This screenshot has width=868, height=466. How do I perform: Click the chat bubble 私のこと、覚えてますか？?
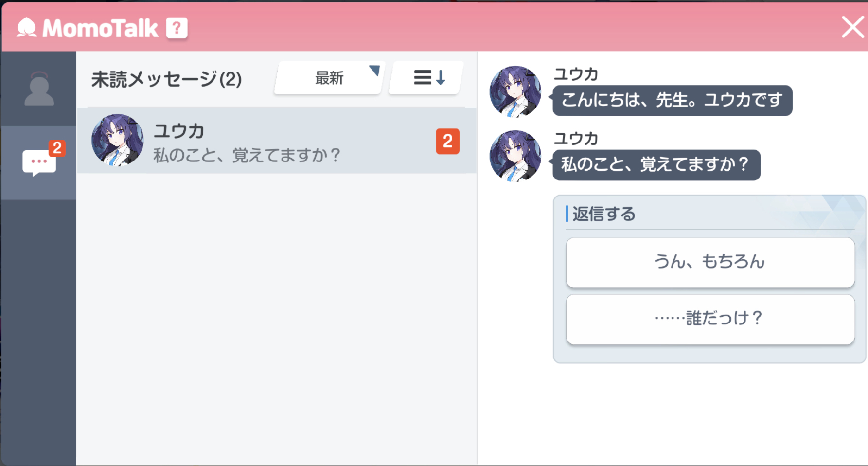tap(656, 165)
